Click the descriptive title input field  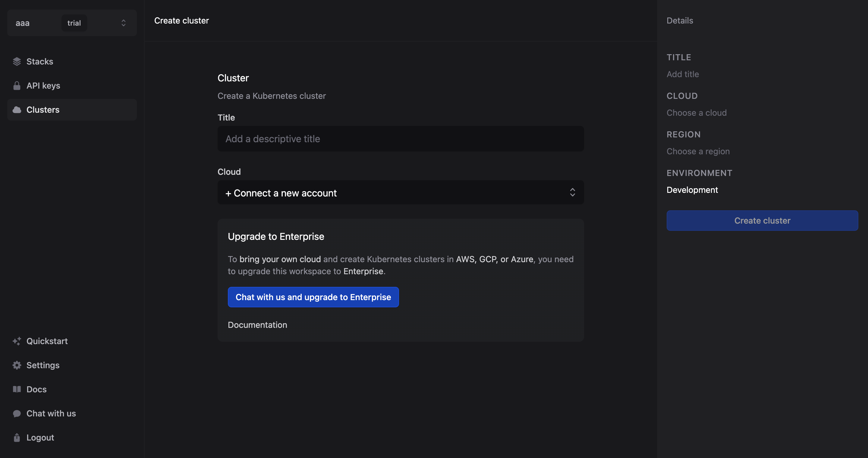pyautogui.click(x=400, y=139)
